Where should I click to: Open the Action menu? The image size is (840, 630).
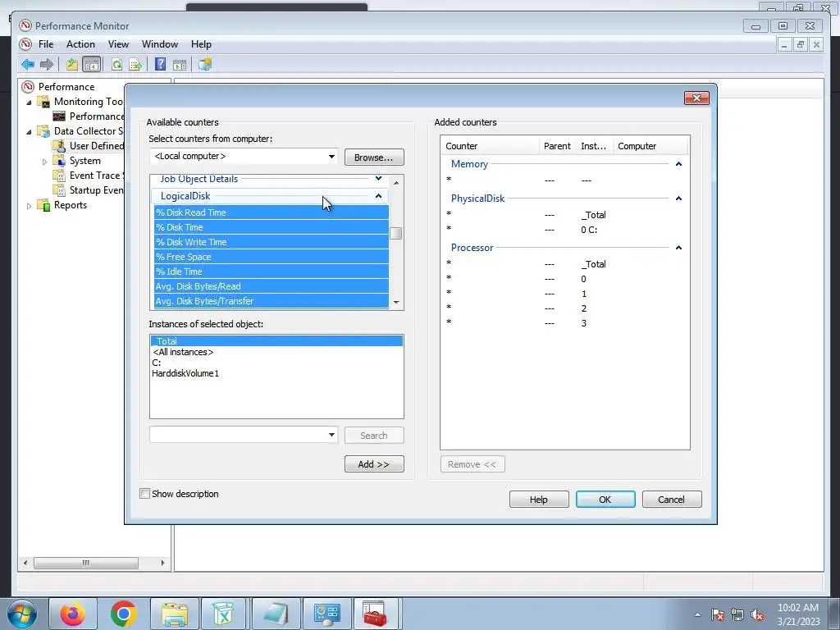80,44
